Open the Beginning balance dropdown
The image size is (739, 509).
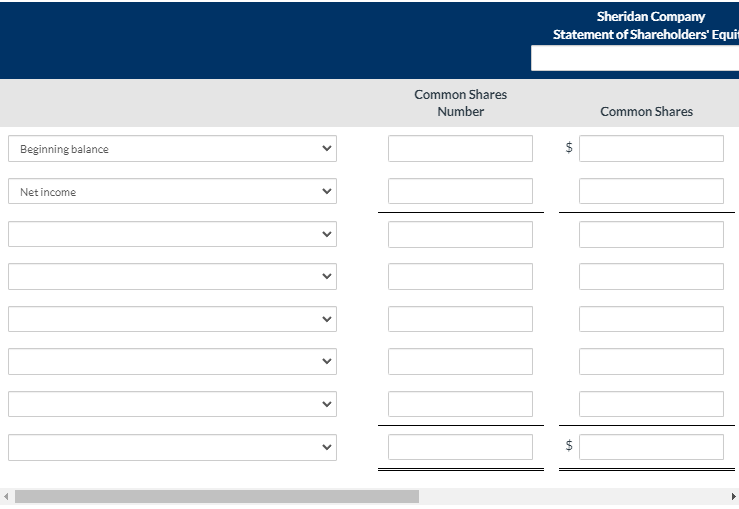pyautogui.click(x=172, y=148)
